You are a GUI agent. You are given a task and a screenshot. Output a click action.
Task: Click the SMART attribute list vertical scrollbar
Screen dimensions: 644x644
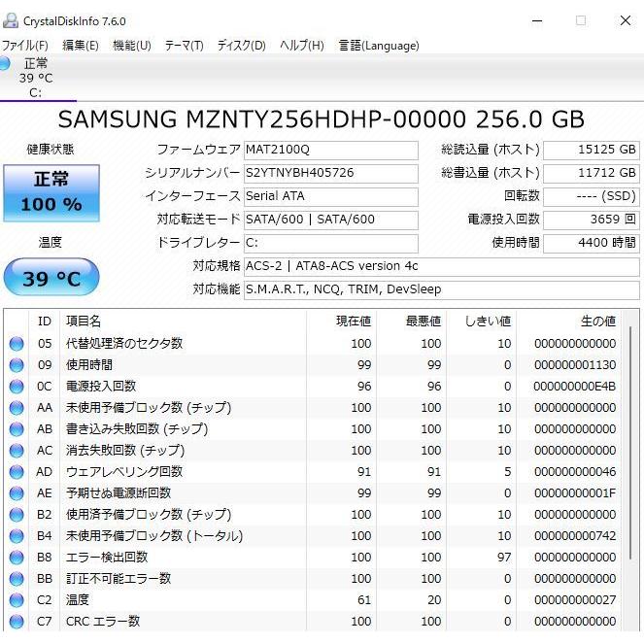pos(630,443)
